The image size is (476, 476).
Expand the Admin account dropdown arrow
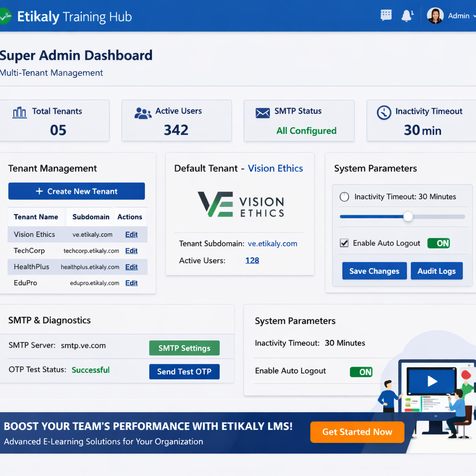click(x=473, y=16)
